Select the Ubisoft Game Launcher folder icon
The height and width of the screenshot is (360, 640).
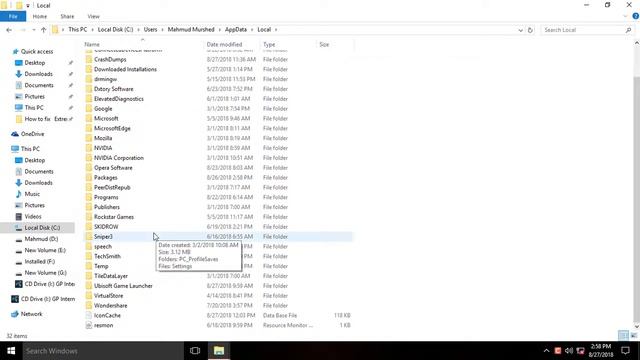point(89,286)
